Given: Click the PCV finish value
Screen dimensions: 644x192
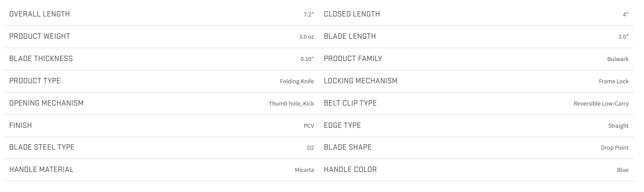Looking at the screenshot, I should 309,126.
